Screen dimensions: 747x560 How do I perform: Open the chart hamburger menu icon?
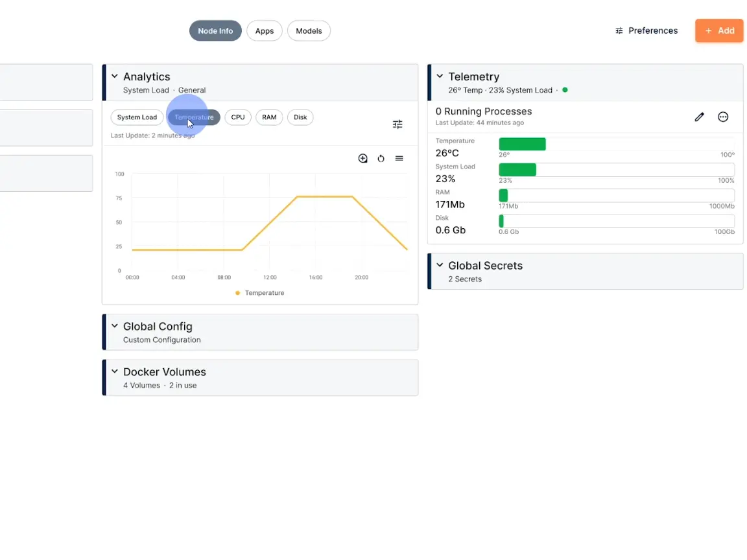399,159
